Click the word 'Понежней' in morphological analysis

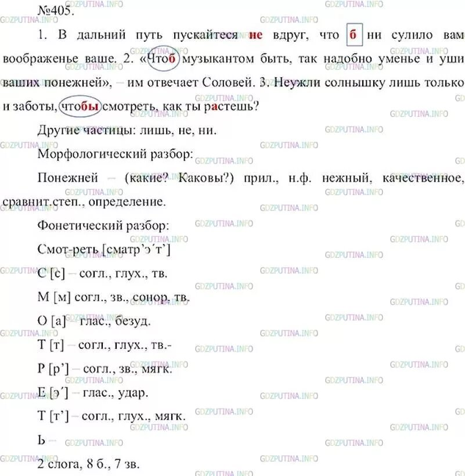click(68, 178)
